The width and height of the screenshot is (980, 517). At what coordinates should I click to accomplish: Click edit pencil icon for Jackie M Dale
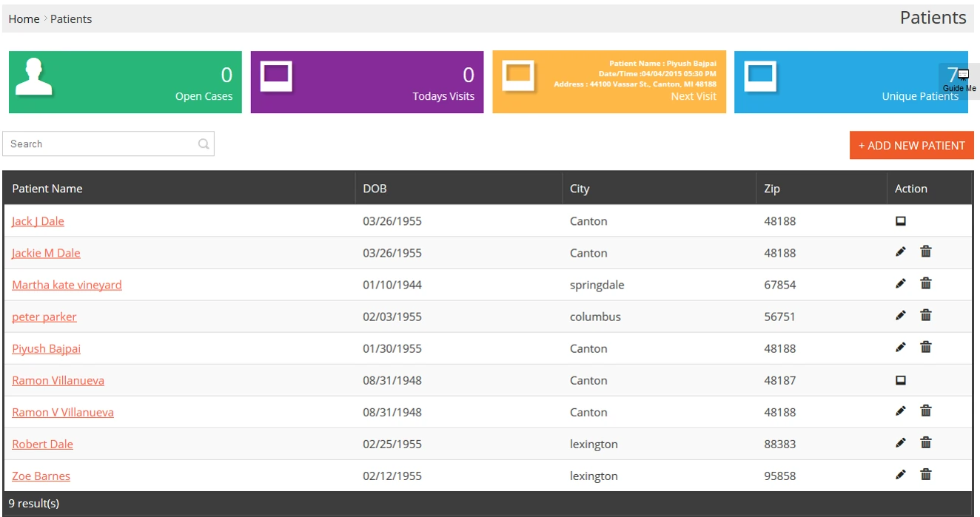click(x=900, y=252)
